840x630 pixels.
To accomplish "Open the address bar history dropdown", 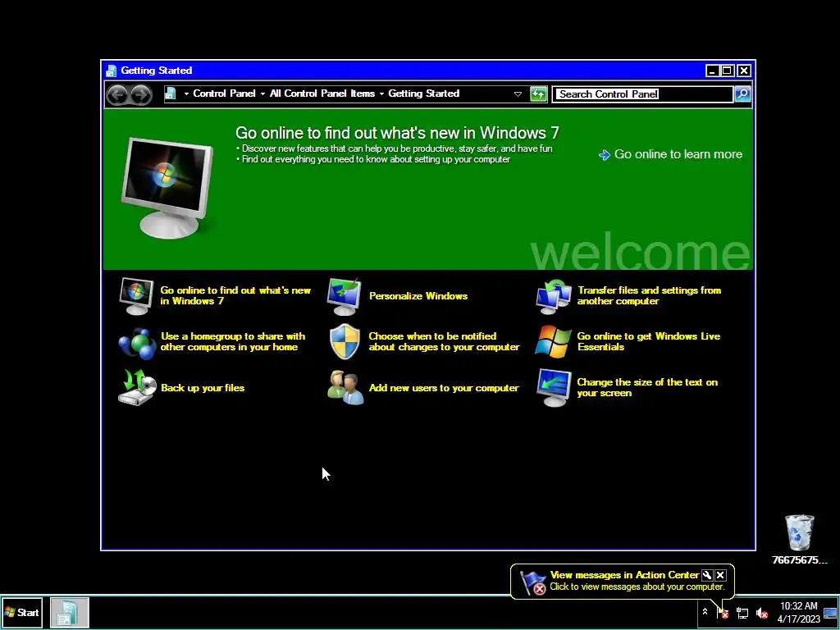I will tap(518, 94).
